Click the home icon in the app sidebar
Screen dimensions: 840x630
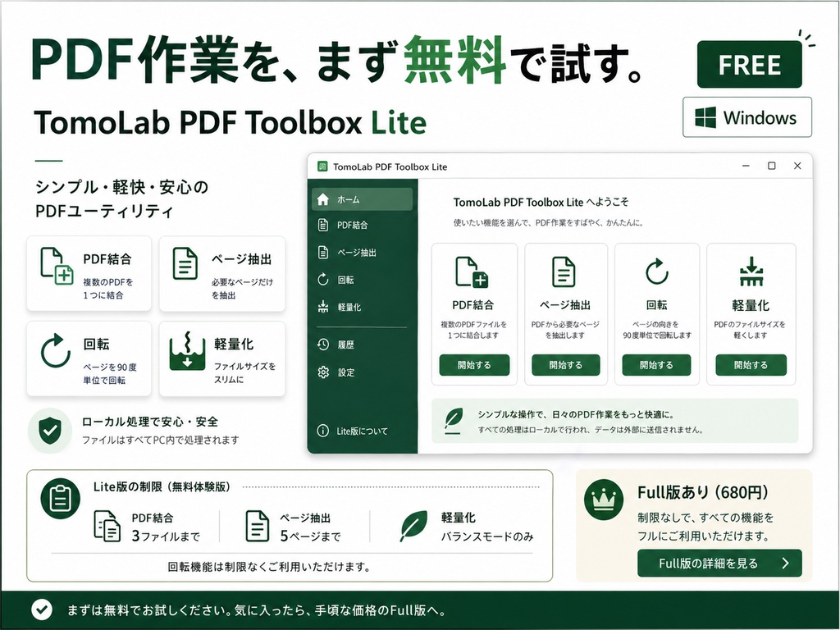coord(322,199)
